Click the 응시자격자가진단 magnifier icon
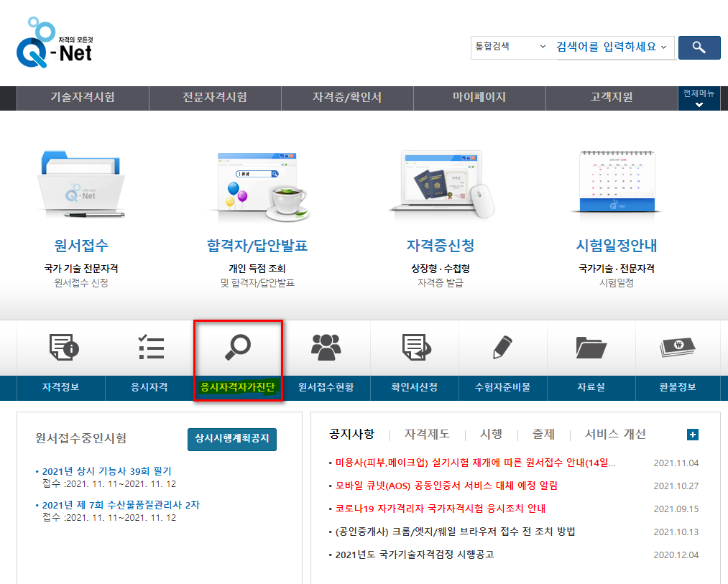 pyautogui.click(x=238, y=347)
